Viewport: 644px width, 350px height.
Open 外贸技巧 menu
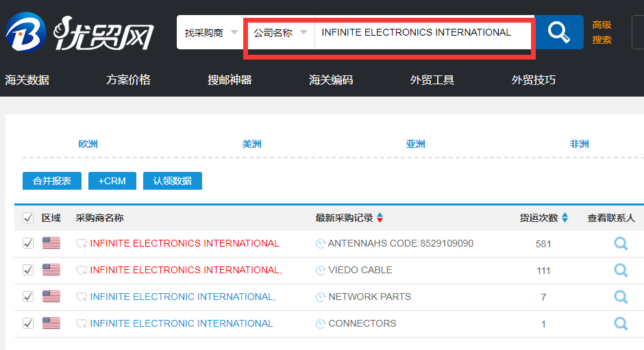click(x=534, y=79)
